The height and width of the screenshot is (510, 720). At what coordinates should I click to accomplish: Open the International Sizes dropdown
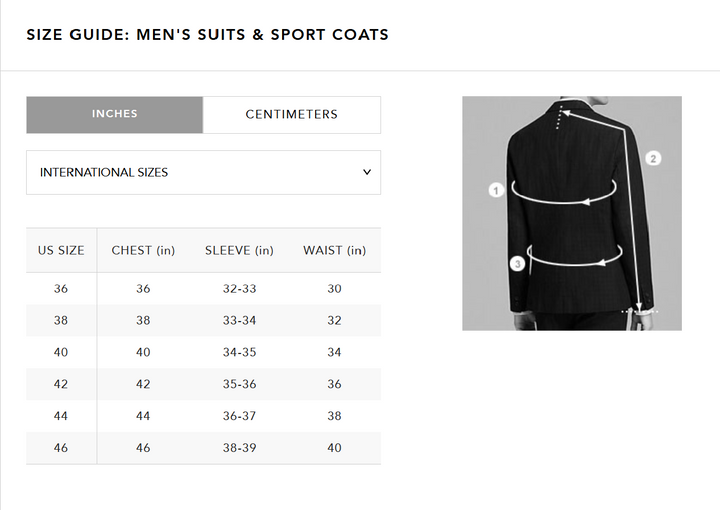203,172
